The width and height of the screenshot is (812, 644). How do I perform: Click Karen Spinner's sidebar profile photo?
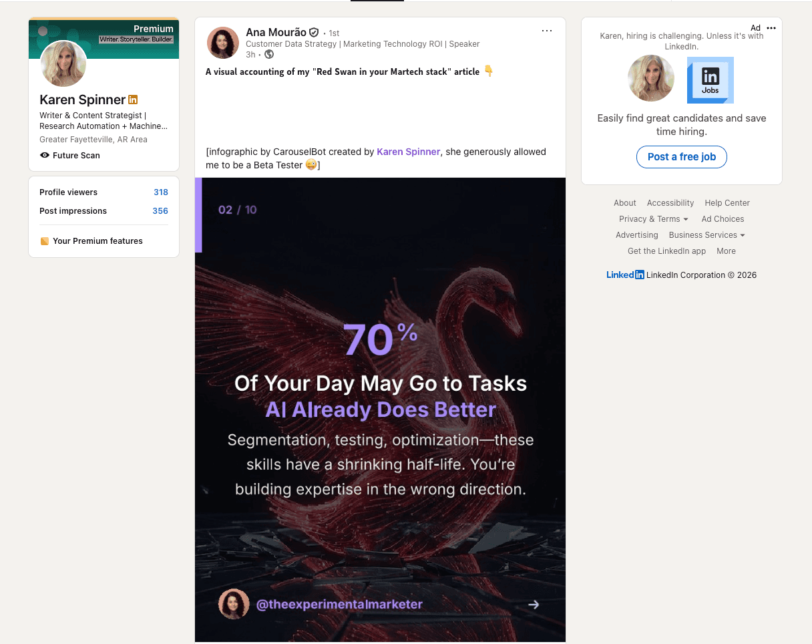(x=63, y=64)
